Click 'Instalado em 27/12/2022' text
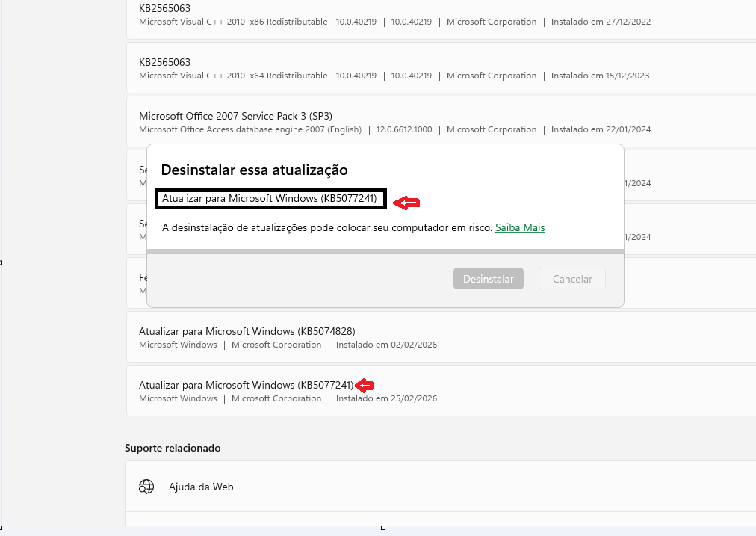 601,22
